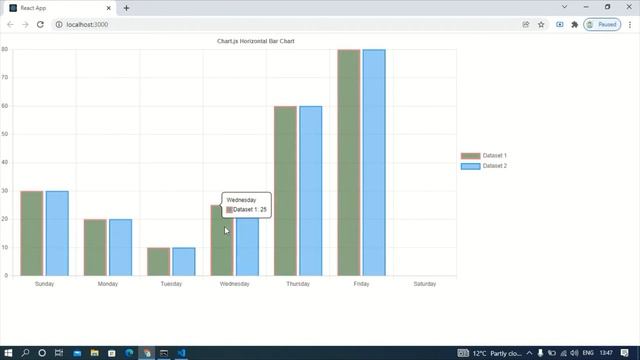This screenshot has width=640, height=360.
Task: Reload the localhost page
Action: 40,24
